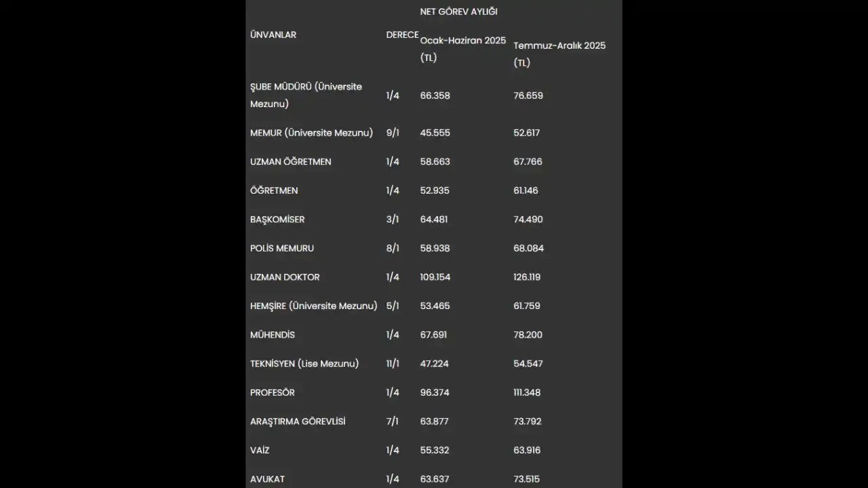
Task: Click the HEMŞİRE (Üniversite Mezunu) label
Action: (313, 306)
